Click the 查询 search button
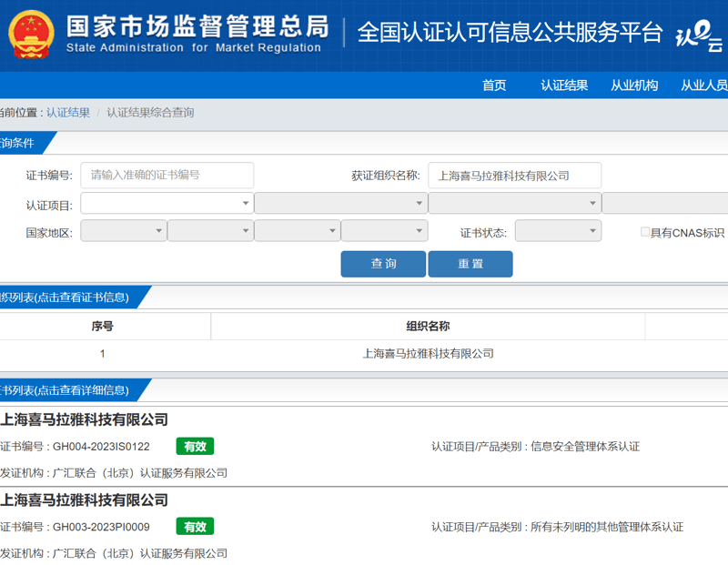728x565 pixels. [383, 264]
